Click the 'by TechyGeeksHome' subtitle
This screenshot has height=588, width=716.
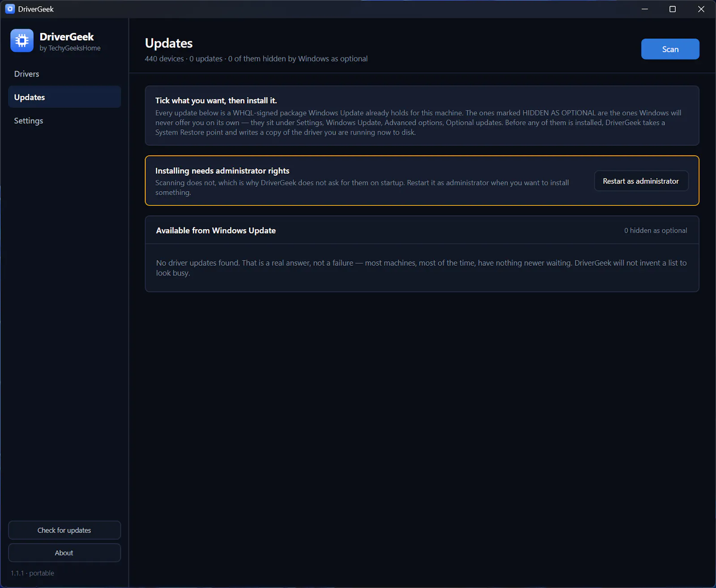point(70,48)
